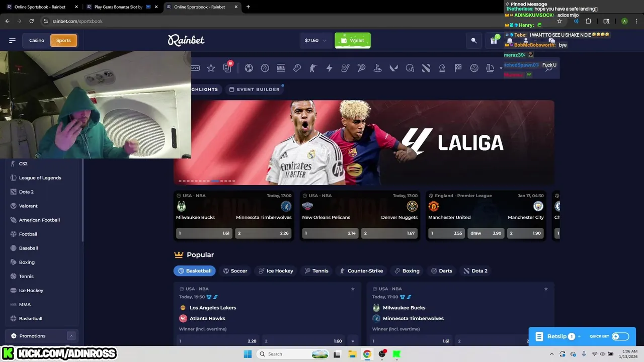Select the MMA sport icon in the top row
This screenshot has width=644, height=362.
[281, 68]
